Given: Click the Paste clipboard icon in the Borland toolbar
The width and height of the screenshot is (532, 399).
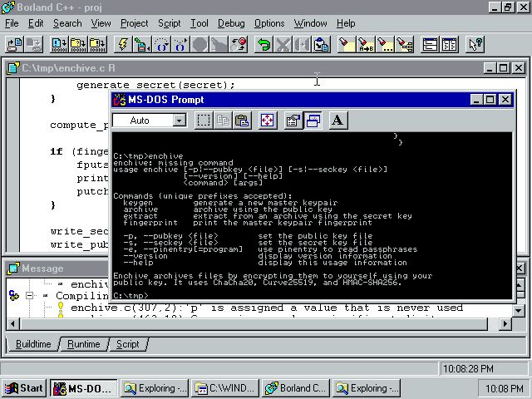Looking at the screenshot, I should (x=322, y=44).
